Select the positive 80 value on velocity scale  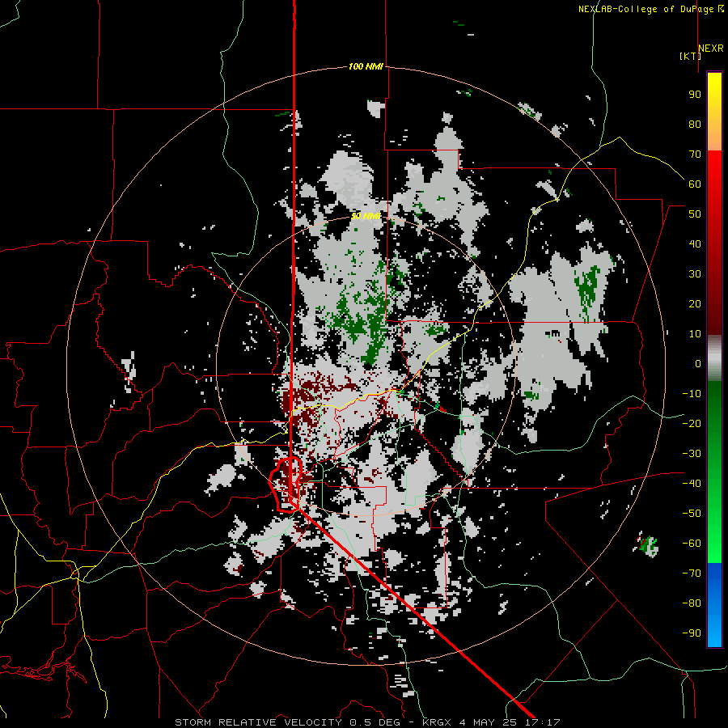[x=695, y=124]
